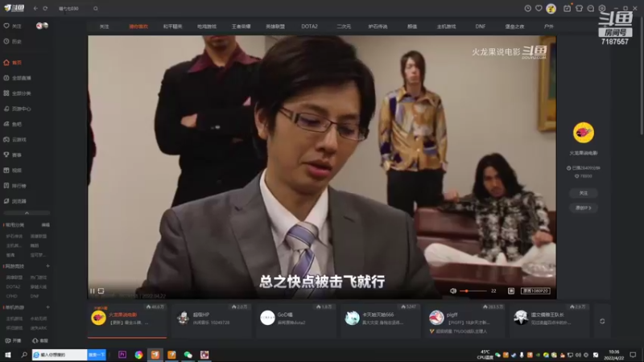Add category with the plus beside 网游竞技
644x362 pixels.
coord(47,266)
